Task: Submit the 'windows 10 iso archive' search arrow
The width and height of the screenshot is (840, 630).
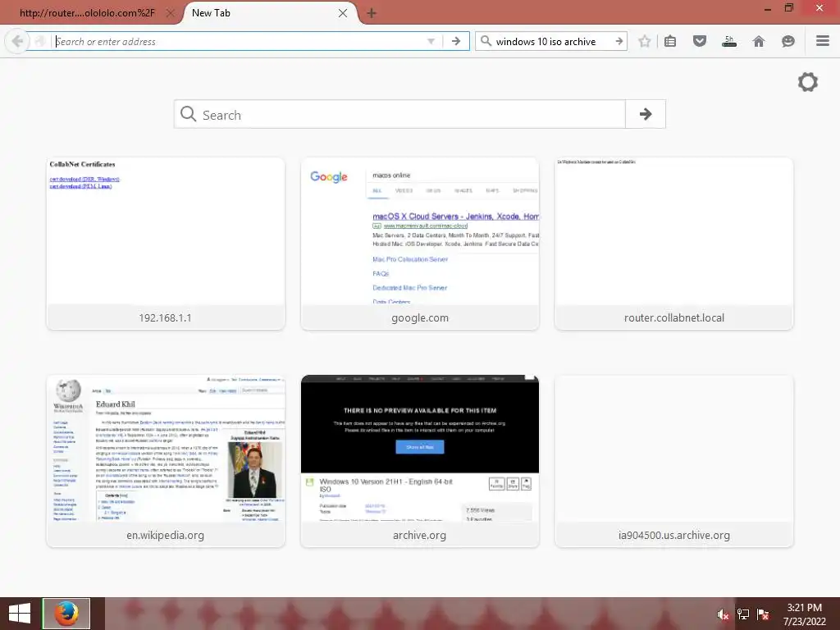Action: coord(619,41)
